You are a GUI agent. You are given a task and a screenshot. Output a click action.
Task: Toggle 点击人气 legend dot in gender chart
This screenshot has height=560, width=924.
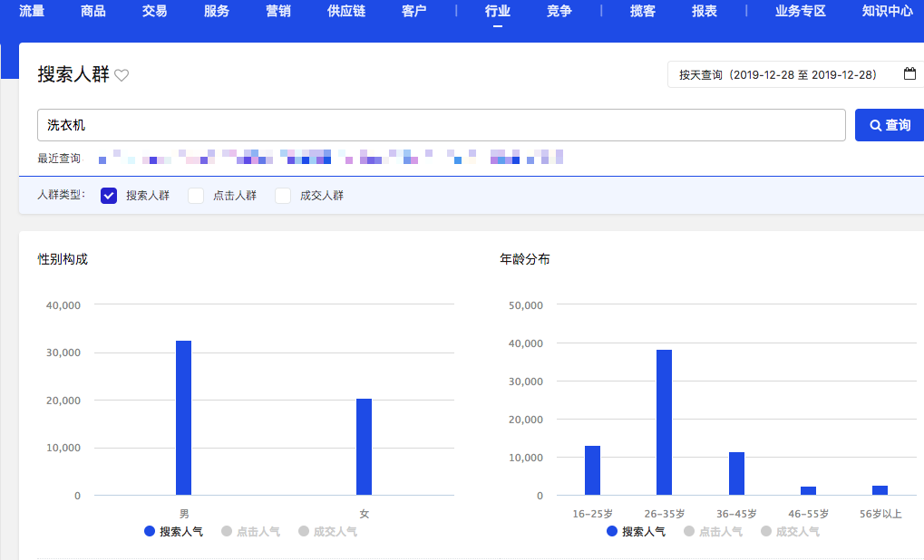(x=227, y=532)
